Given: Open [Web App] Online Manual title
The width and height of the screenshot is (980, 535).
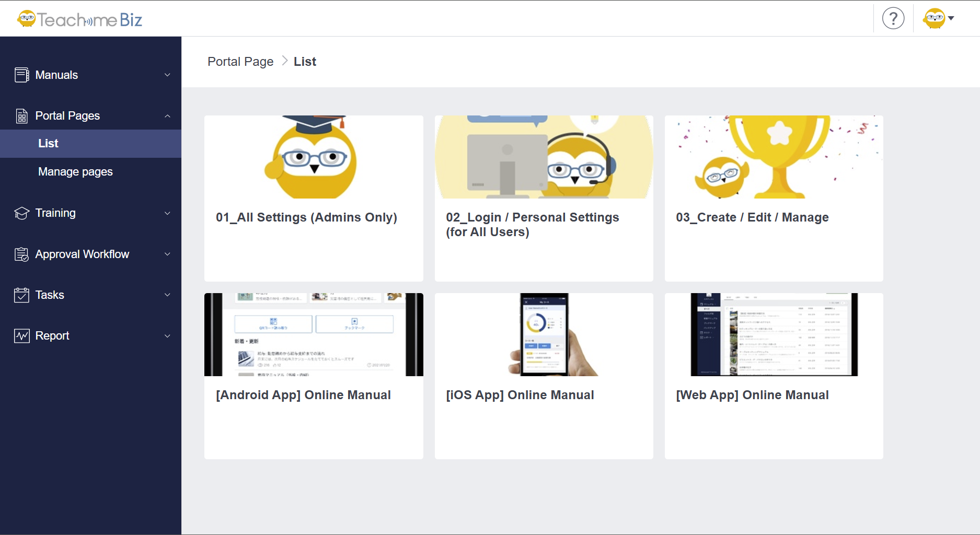Looking at the screenshot, I should 752,395.
